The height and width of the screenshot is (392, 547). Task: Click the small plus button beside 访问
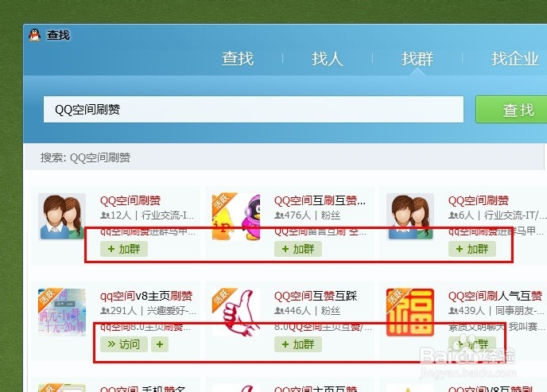(x=160, y=344)
